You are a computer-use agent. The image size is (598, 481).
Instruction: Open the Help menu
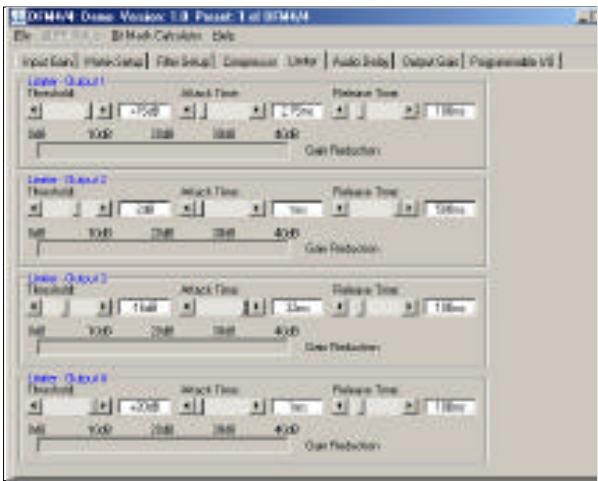pyautogui.click(x=223, y=36)
